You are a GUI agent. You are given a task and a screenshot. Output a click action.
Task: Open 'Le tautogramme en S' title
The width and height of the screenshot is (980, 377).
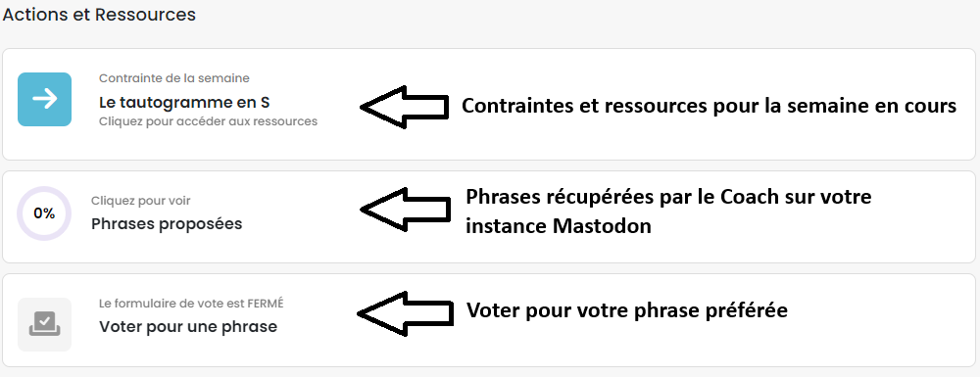pos(184,102)
